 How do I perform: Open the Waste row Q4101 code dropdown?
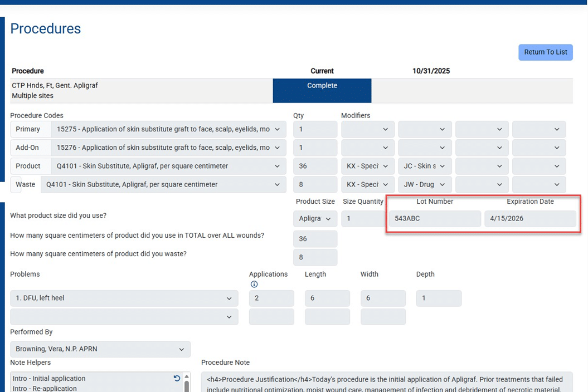(163, 184)
